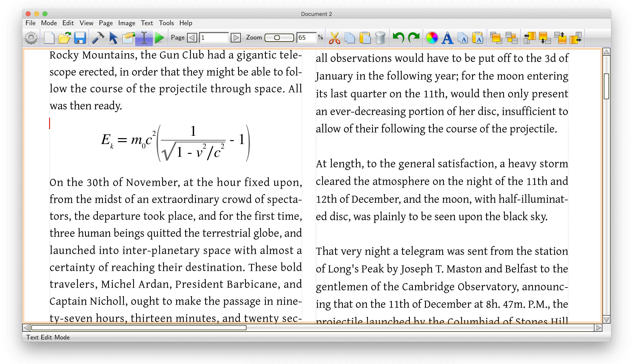The image size is (635, 364).
Task: Open the Help menu
Action: pos(186,23)
